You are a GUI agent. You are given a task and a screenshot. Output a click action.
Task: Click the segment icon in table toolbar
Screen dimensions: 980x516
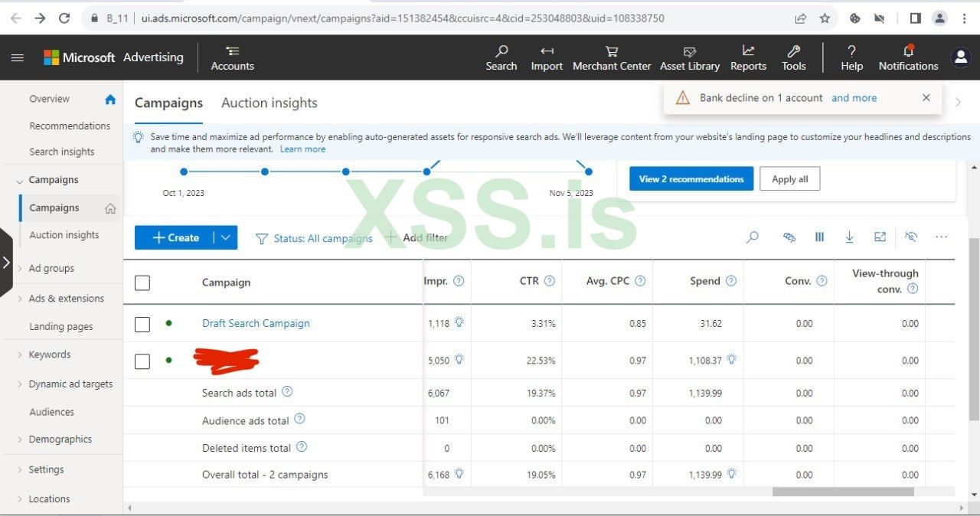click(x=789, y=237)
